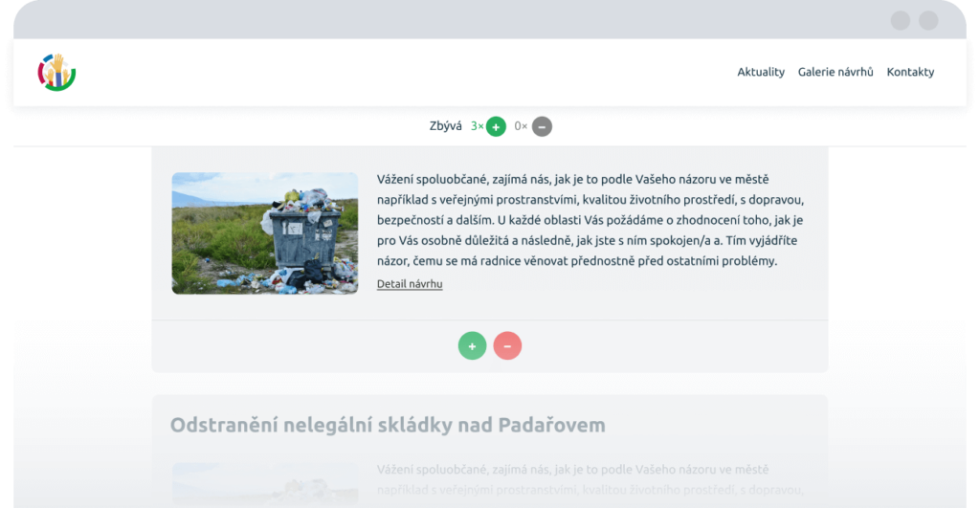Open the Aktuality menu item

[761, 72]
